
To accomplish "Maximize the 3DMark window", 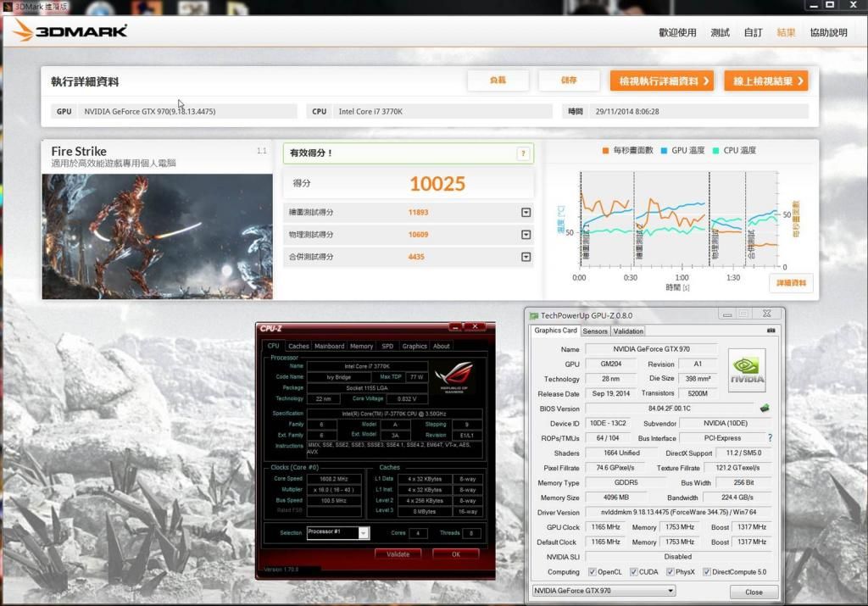I will click(830, 4).
